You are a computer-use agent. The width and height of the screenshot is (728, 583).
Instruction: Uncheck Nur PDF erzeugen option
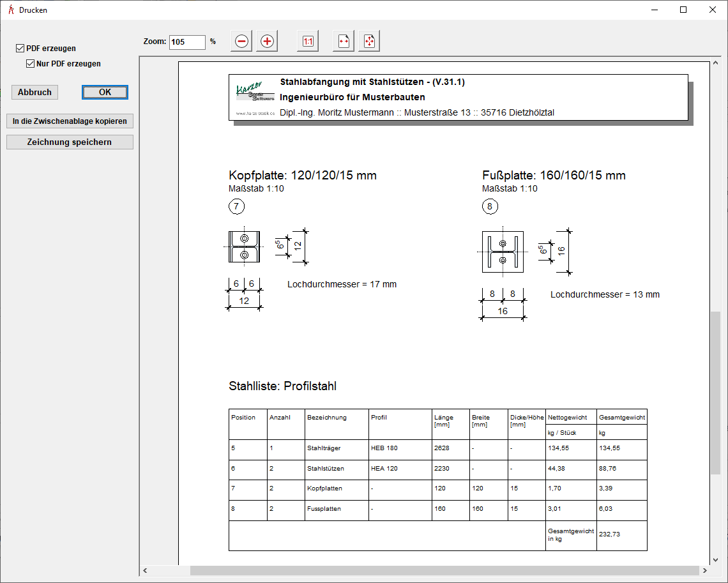point(31,64)
